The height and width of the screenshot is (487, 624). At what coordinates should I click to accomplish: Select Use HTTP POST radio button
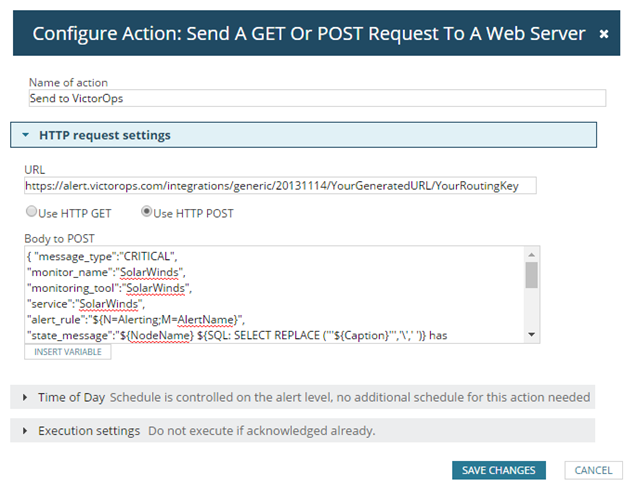[147, 212]
